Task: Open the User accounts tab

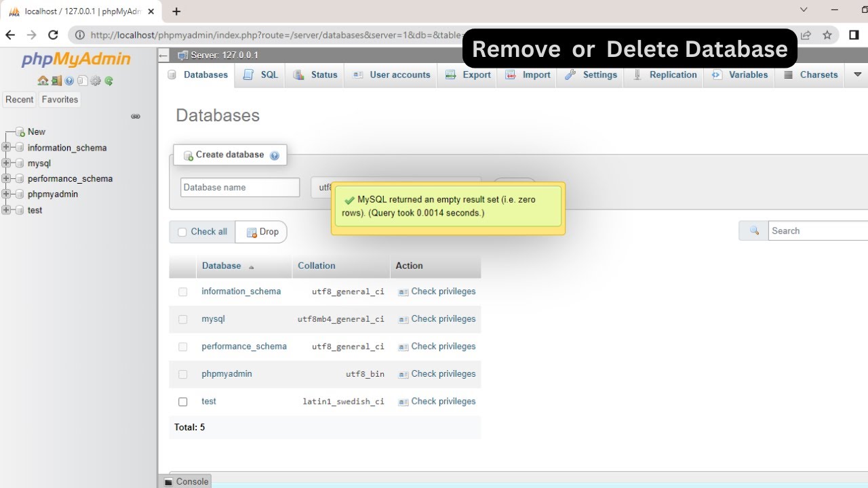Action: click(391, 75)
